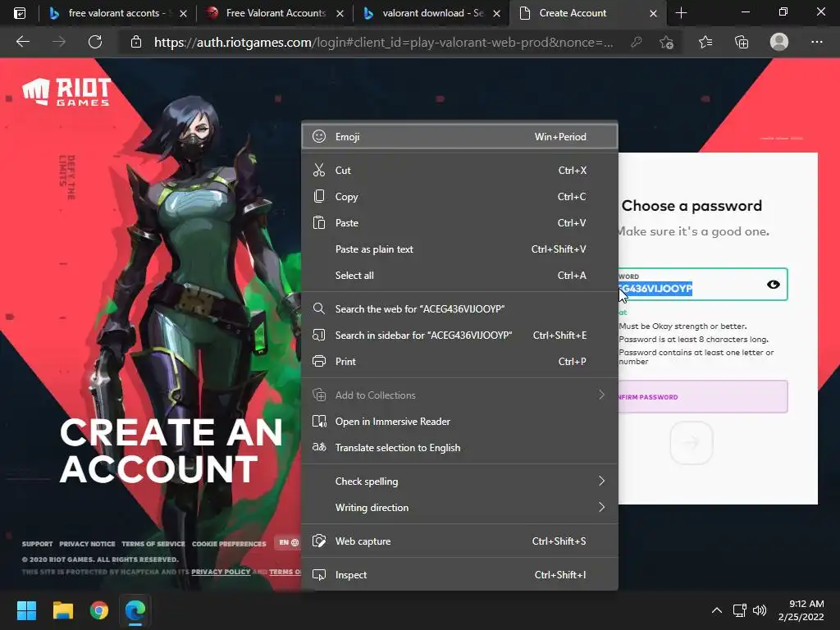Open the Privacy Notice footer link
The height and width of the screenshot is (630, 840).
(87, 544)
